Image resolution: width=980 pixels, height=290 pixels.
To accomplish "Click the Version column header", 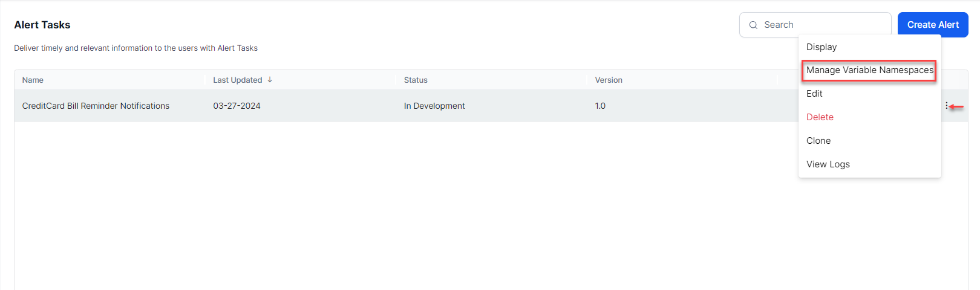I will pyautogui.click(x=608, y=80).
